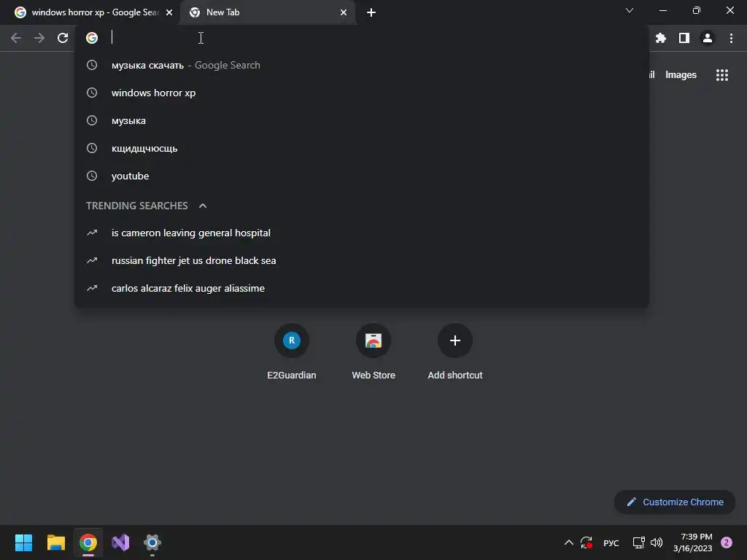This screenshot has height=560, width=747.
Task: Switch the РУС input language
Action: [611, 542]
